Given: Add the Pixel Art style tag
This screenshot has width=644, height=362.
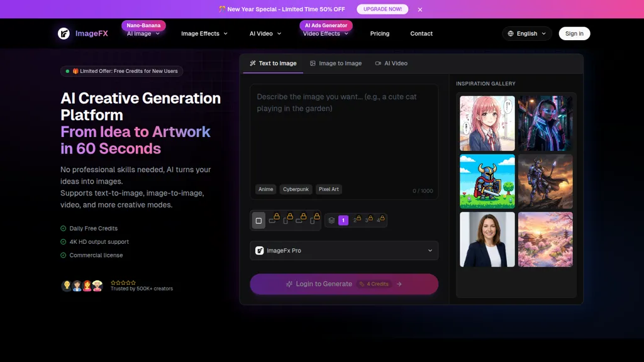Looking at the screenshot, I should [x=328, y=189].
